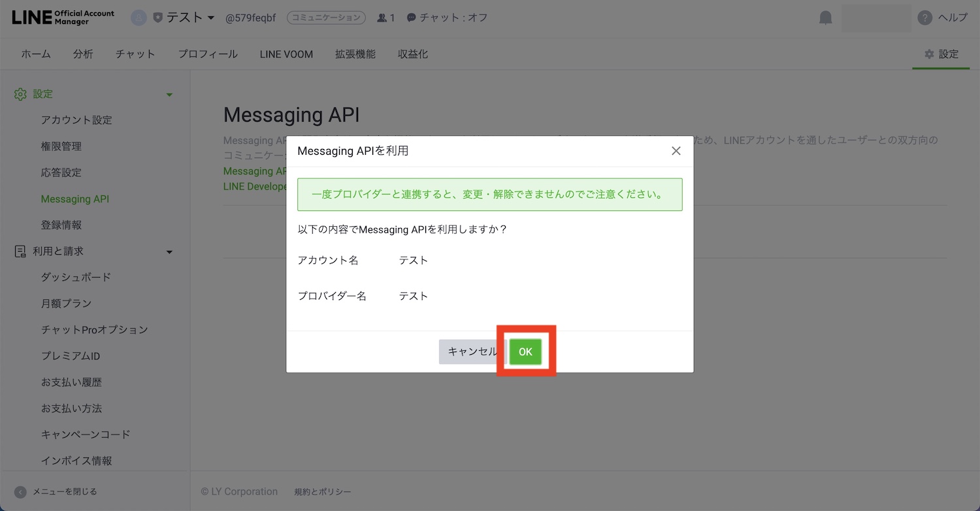Open アカウント設定 in the sidebar
Image resolution: width=980 pixels, height=511 pixels.
[x=76, y=120]
